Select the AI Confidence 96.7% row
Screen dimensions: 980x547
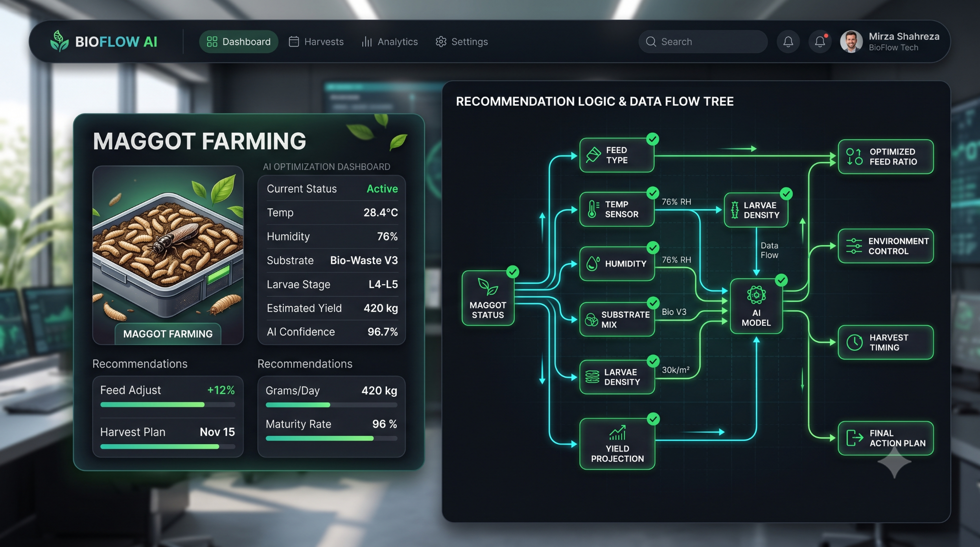point(332,332)
